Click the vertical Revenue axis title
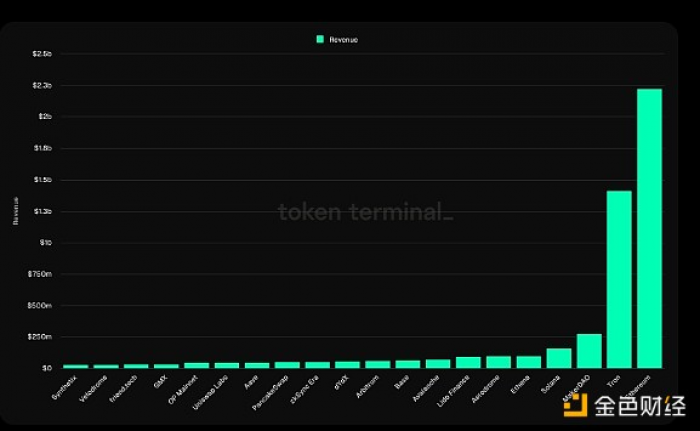Screen dimensions: 700x431 pos(16,211)
